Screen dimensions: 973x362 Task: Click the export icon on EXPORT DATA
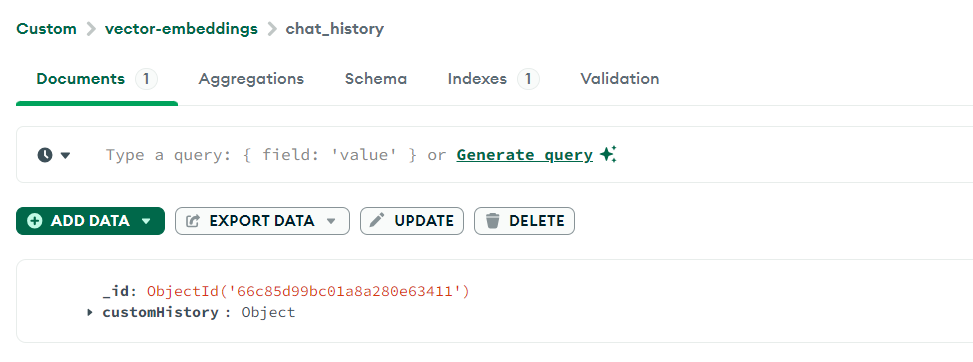click(x=193, y=221)
